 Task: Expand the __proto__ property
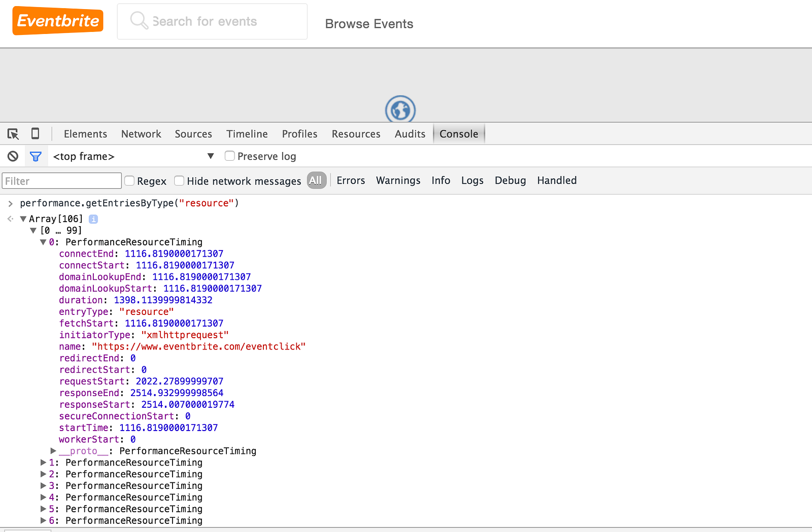tap(53, 451)
